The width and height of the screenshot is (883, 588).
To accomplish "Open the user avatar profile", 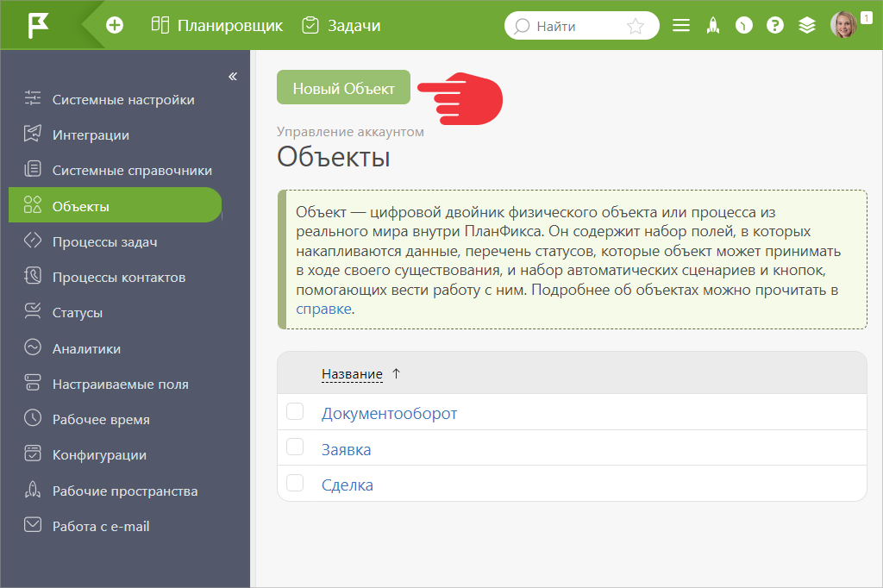I will 843,25.
